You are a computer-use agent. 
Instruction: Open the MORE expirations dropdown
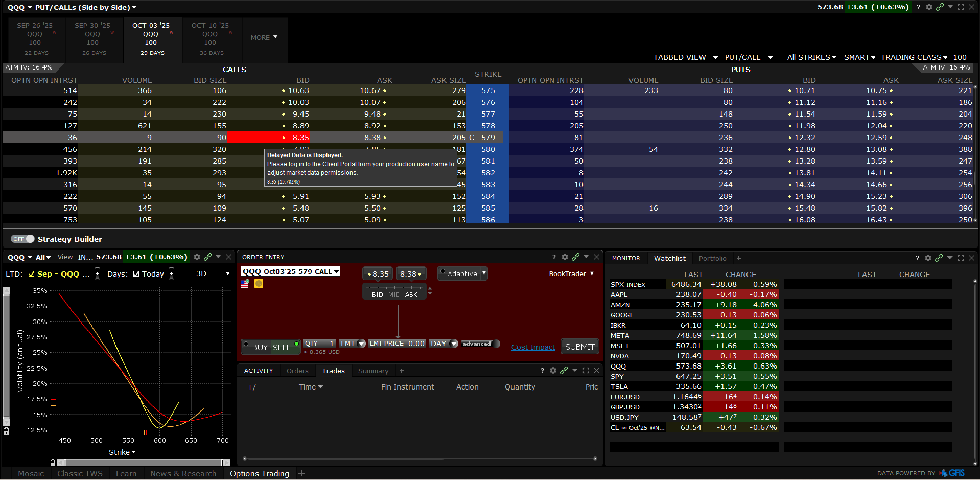[264, 37]
